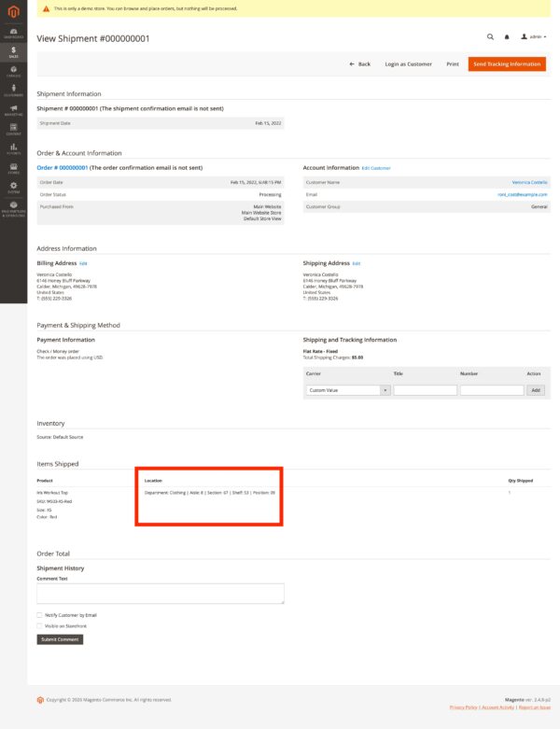Open the Reports bar chart icon
Viewport: 560px width, 729px height.
[13, 148]
